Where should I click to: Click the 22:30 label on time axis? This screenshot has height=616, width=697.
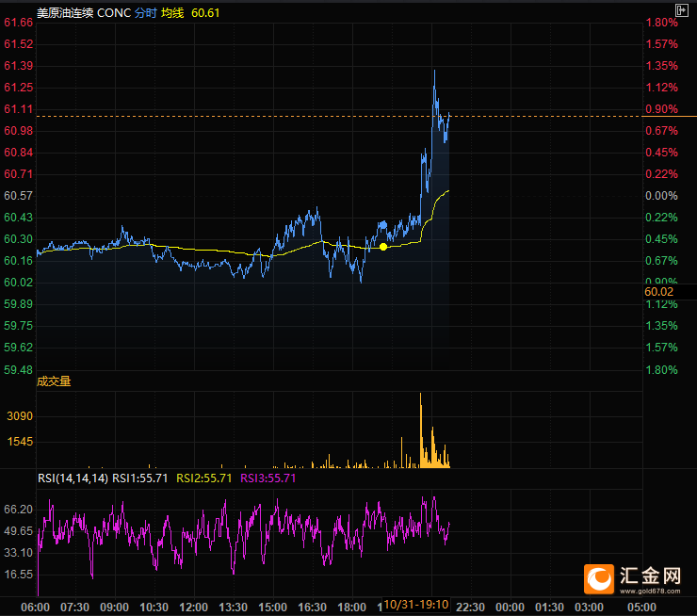tap(469, 606)
